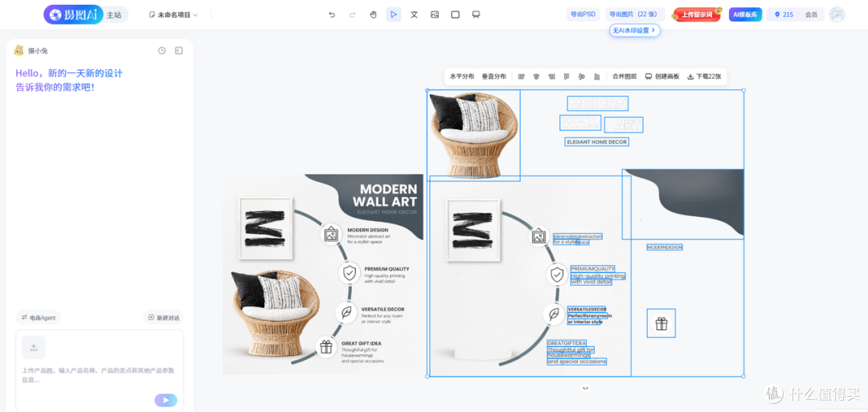Collapse the 摄小兔 chat panel
The width and height of the screenshot is (868, 412).
coord(178,51)
